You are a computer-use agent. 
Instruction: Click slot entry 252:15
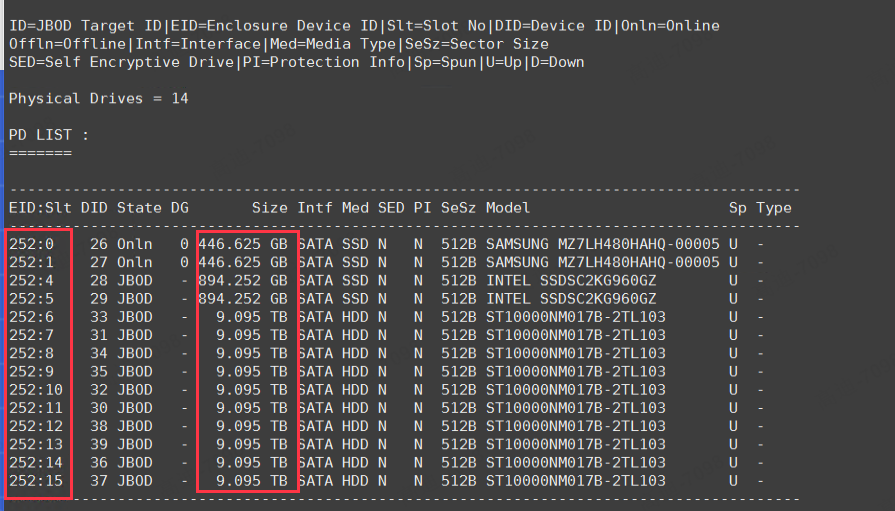(35, 479)
